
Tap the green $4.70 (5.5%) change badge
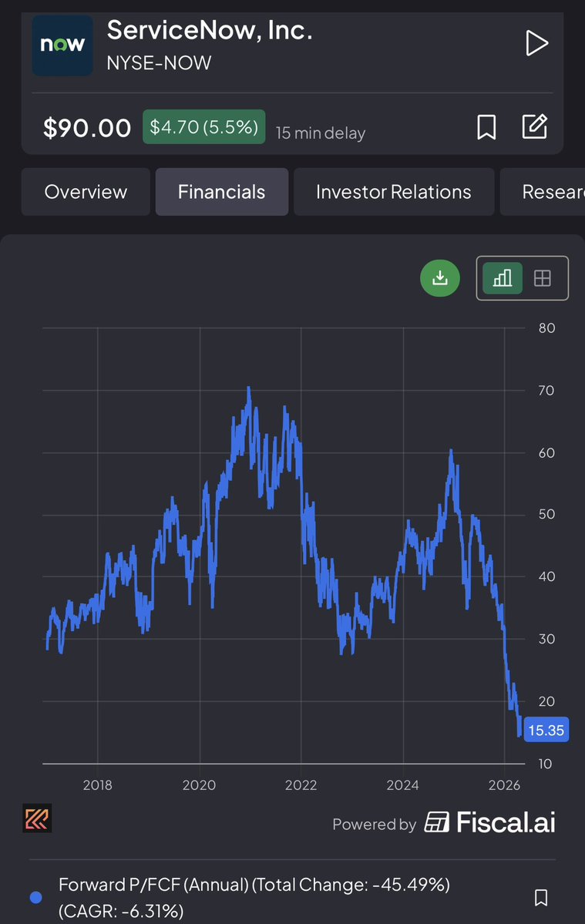203,126
